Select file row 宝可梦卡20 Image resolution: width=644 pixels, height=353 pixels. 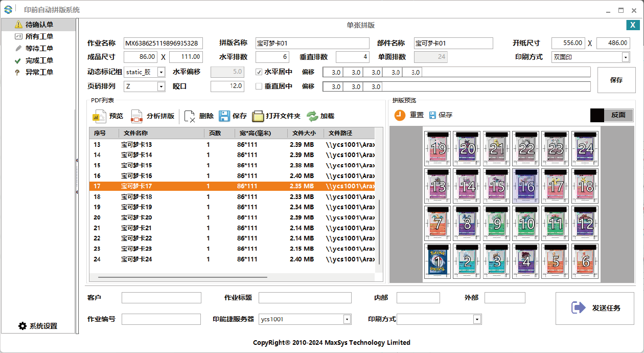tap(232, 217)
